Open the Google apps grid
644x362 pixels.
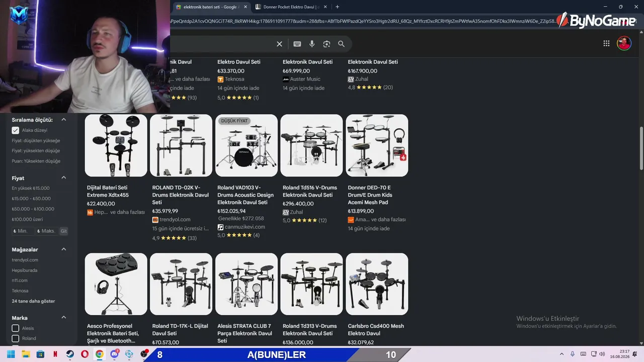pyautogui.click(x=606, y=43)
